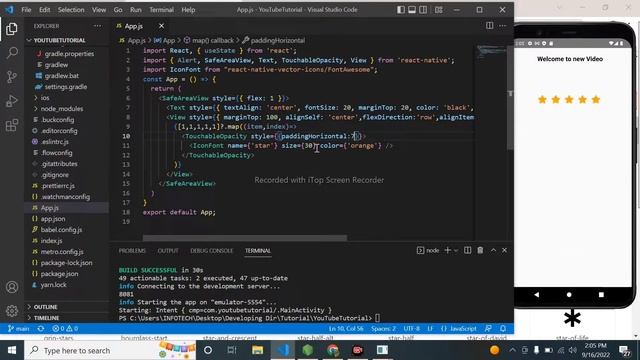The height and width of the screenshot is (360, 640).
Task: Open the Explorer view in activity bar
Action: point(12,29)
